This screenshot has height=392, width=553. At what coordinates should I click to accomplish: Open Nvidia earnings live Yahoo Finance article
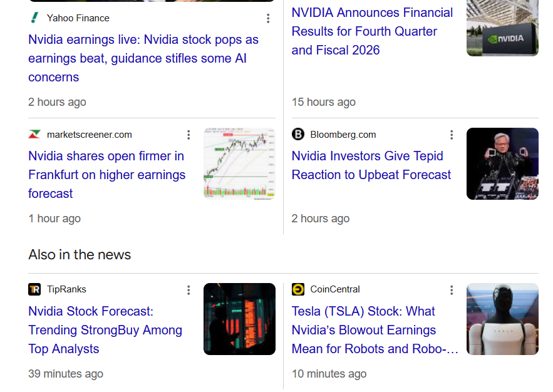[143, 58]
